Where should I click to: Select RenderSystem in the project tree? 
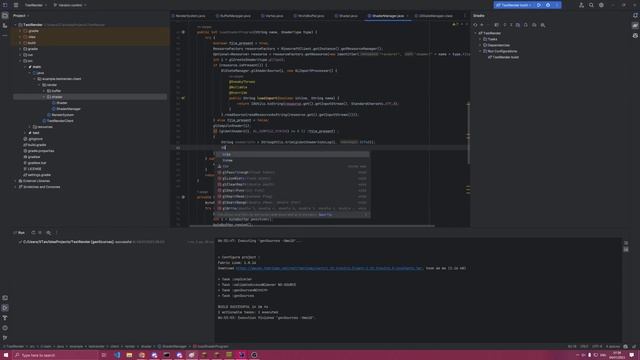(60, 115)
